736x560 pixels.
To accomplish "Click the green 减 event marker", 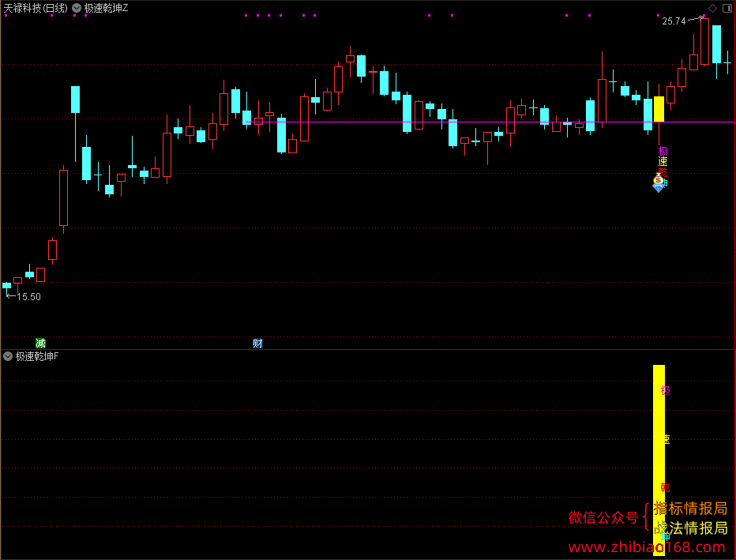I will [x=41, y=343].
